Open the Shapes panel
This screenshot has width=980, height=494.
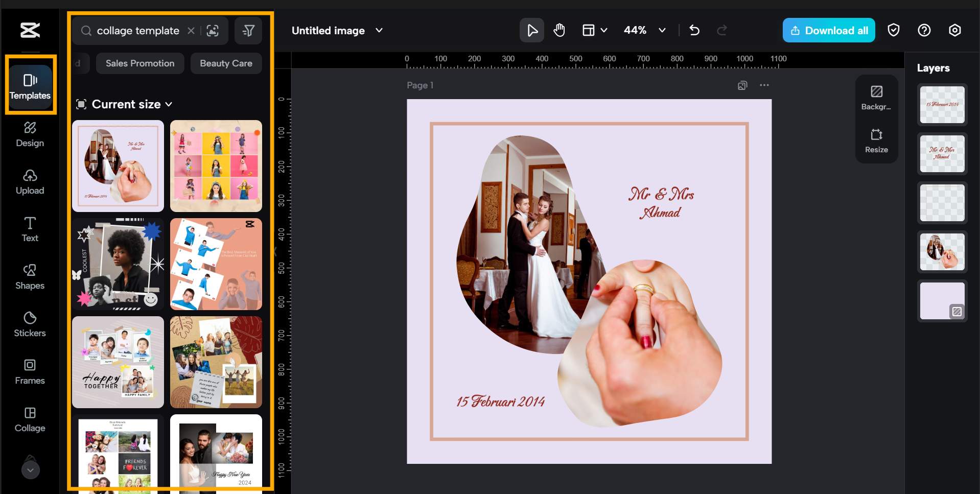[x=29, y=277]
